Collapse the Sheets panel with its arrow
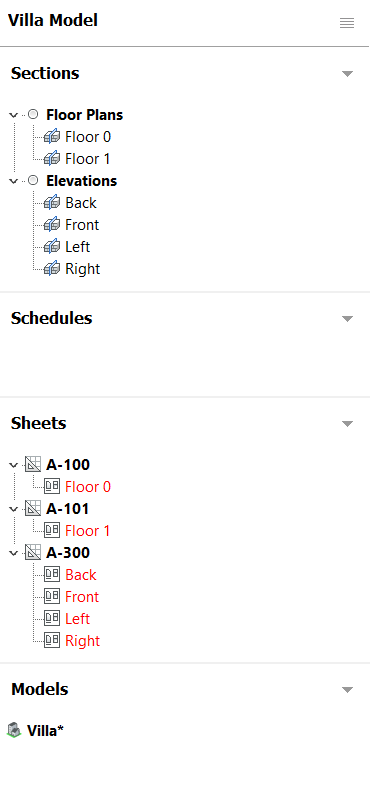 pos(347,424)
